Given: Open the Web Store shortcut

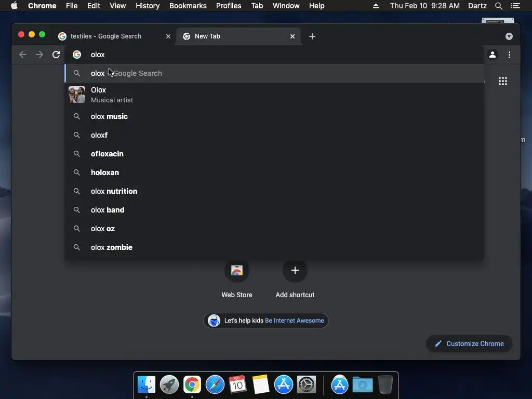Looking at the screenshot, I should pos(237,280).
